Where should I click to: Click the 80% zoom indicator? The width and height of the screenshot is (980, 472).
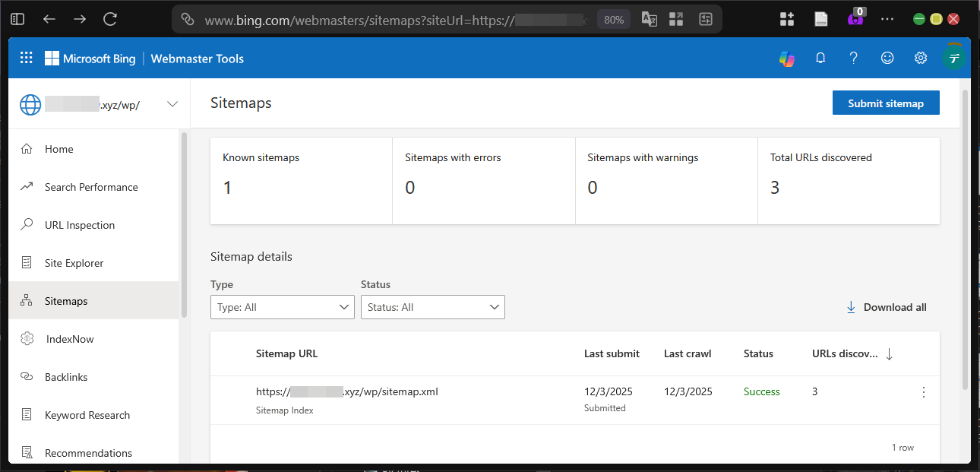coord(613,19)
